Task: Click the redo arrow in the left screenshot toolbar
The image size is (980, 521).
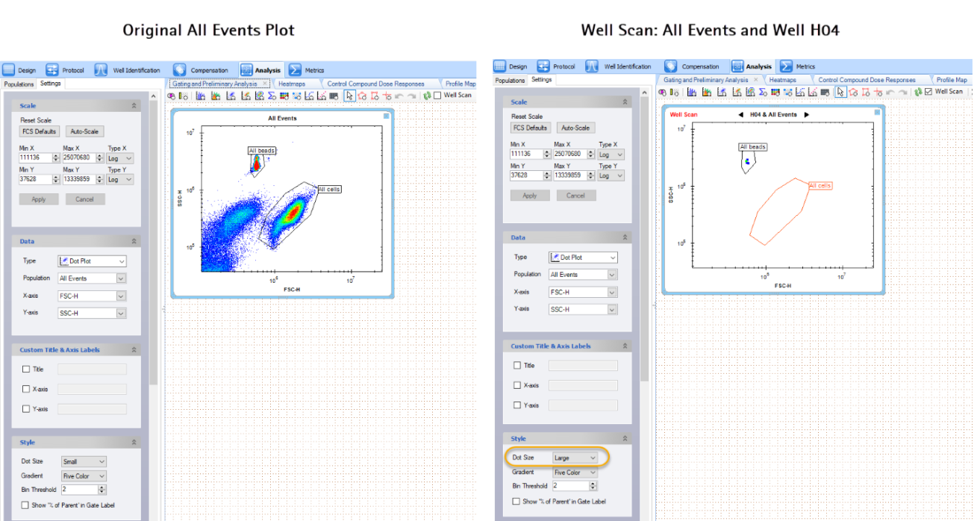Action: [411, 96]
